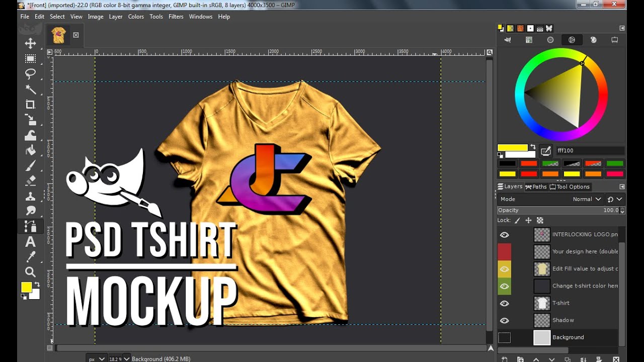The width and height of the screenshot is (644, 362).
Task: Open the Colors menu
Action: [x=136, y=17]
